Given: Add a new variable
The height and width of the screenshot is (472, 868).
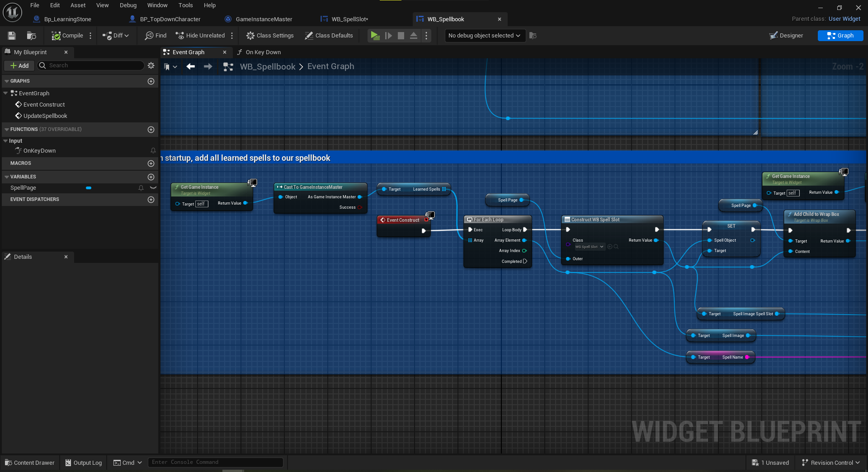Looking at the screenshot, I should [x=151, y=177].
